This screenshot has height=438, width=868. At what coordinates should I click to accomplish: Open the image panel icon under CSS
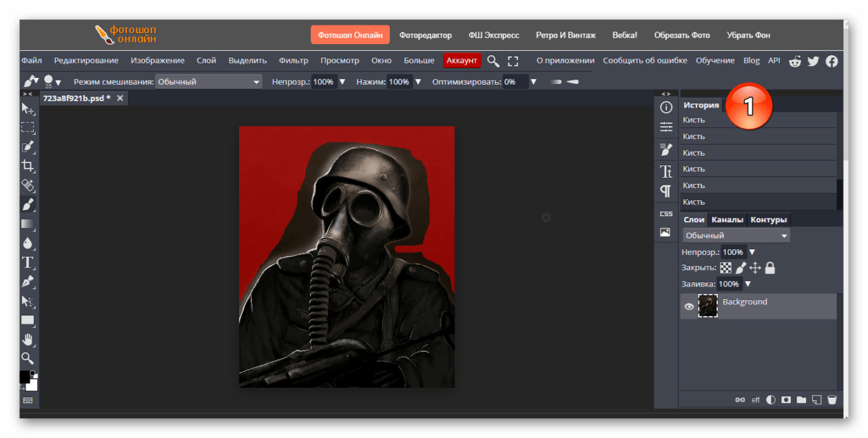[665, 232]
